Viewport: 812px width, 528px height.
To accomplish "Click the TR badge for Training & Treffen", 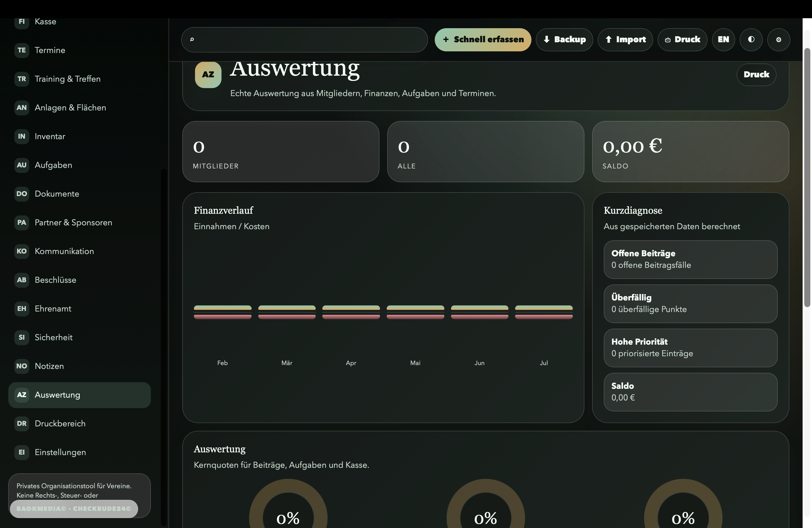I will click(22, 79).
